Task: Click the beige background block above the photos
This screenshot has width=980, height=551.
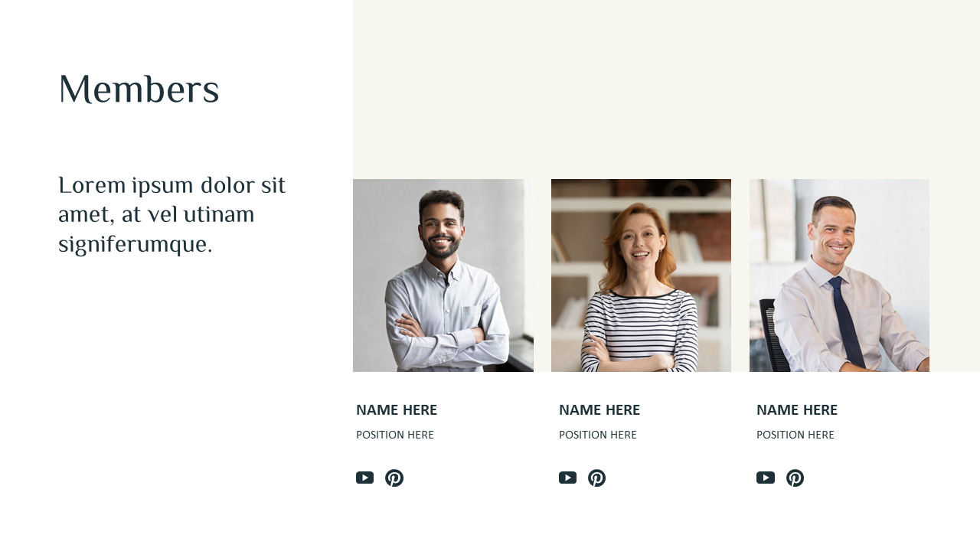Action: [x=666, y=88]
